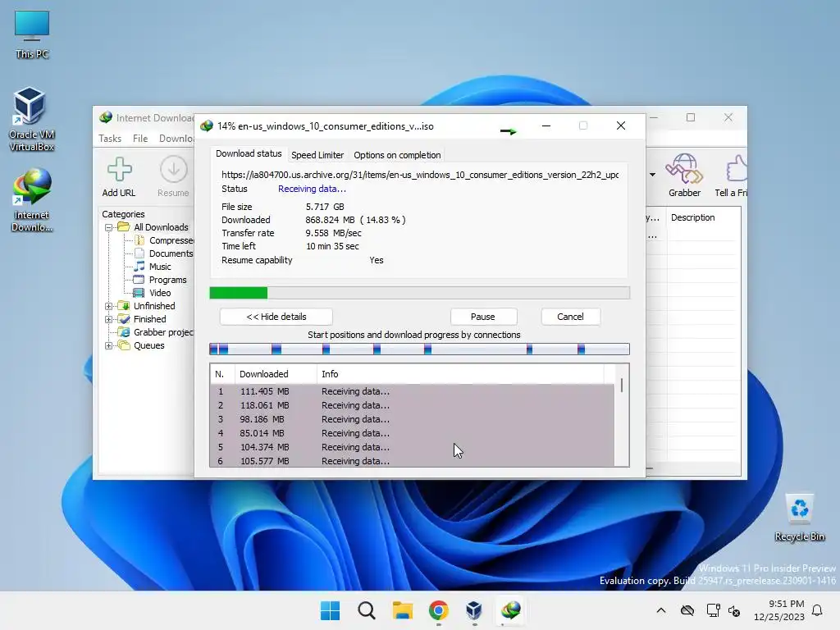Click Hide details button
The image size is (840, 630).
tap(276, 317)
